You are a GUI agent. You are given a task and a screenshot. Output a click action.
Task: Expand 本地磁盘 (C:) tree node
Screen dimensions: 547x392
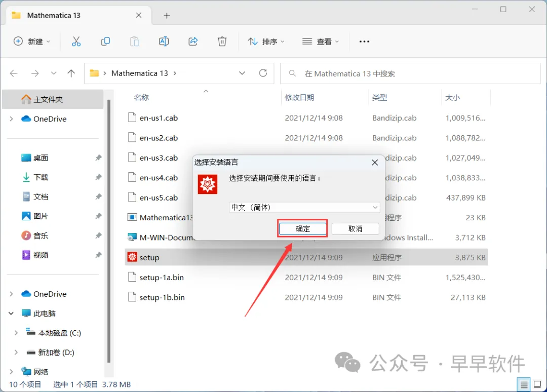coord(16,333)
